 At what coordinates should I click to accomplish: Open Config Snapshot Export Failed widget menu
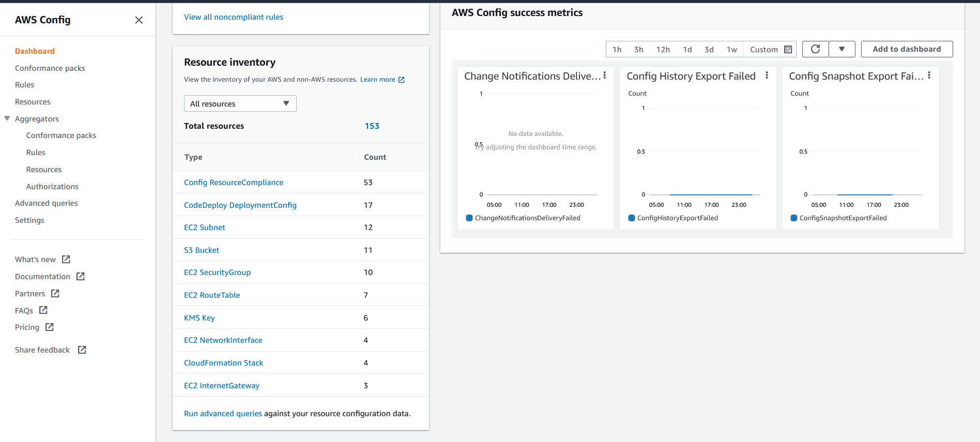pyautogui.click(x=929, y=75)
